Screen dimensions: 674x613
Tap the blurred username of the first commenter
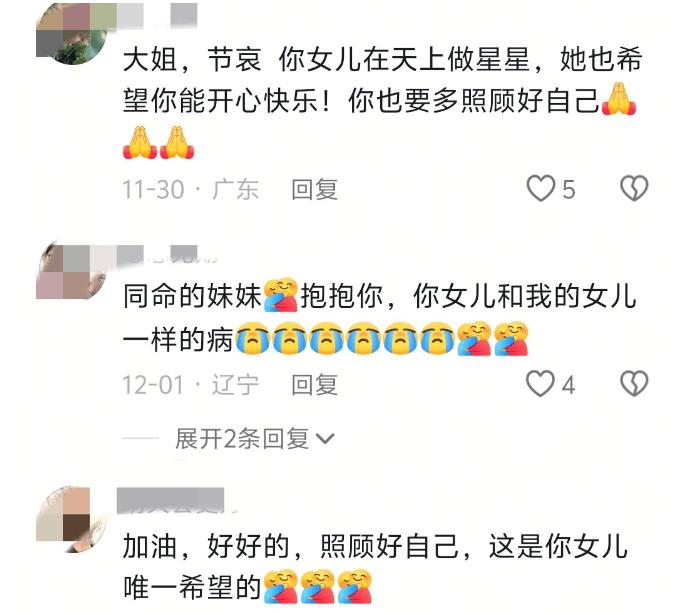click(x=157, y=15)
